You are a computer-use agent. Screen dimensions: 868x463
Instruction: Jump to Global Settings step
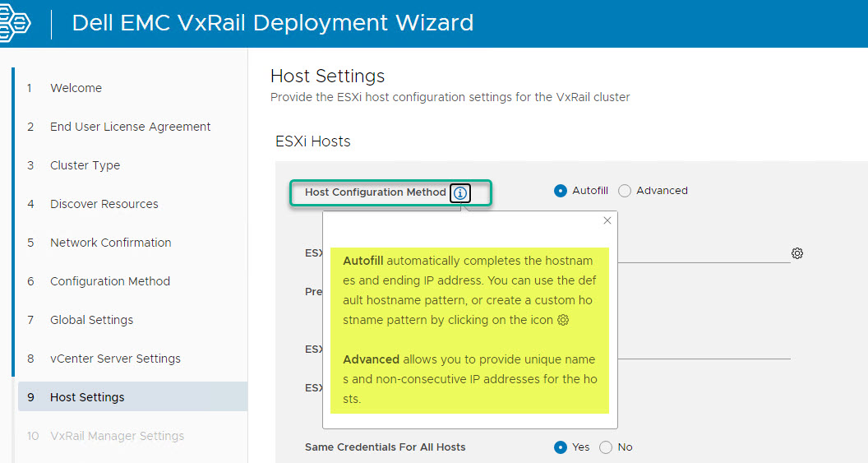[x=91, y=320]
